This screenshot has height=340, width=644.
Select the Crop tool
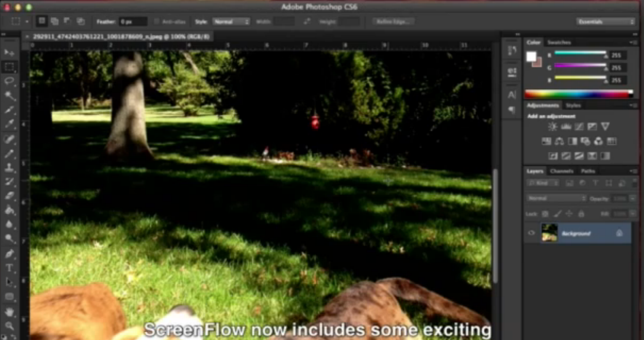point(9,110)
